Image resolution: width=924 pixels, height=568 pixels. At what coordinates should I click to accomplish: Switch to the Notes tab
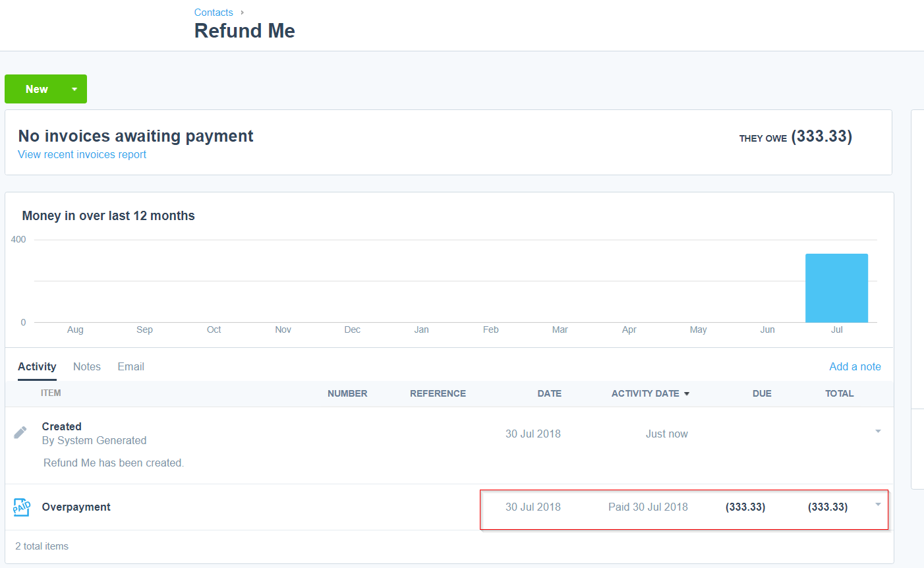click(x=87, y=367)
